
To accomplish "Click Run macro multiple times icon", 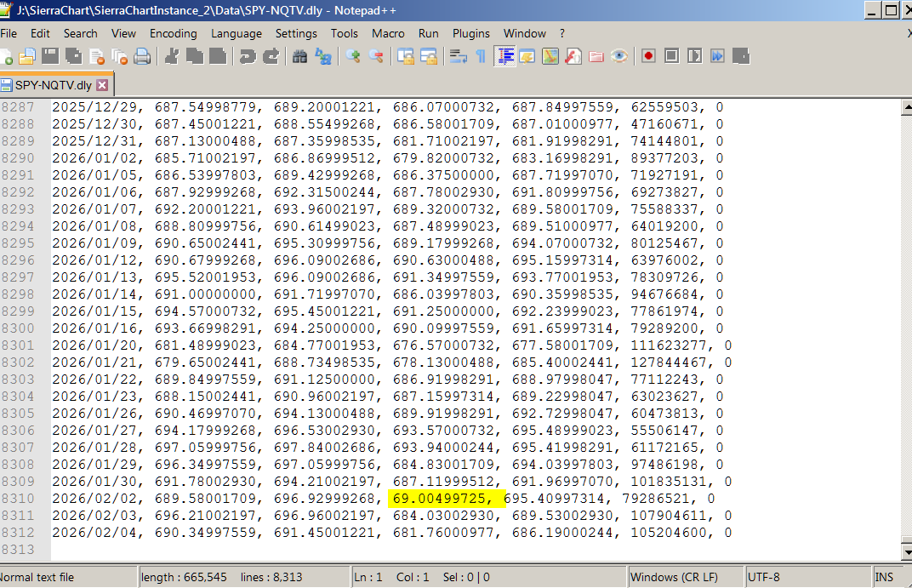I will [x=718, y=56].
